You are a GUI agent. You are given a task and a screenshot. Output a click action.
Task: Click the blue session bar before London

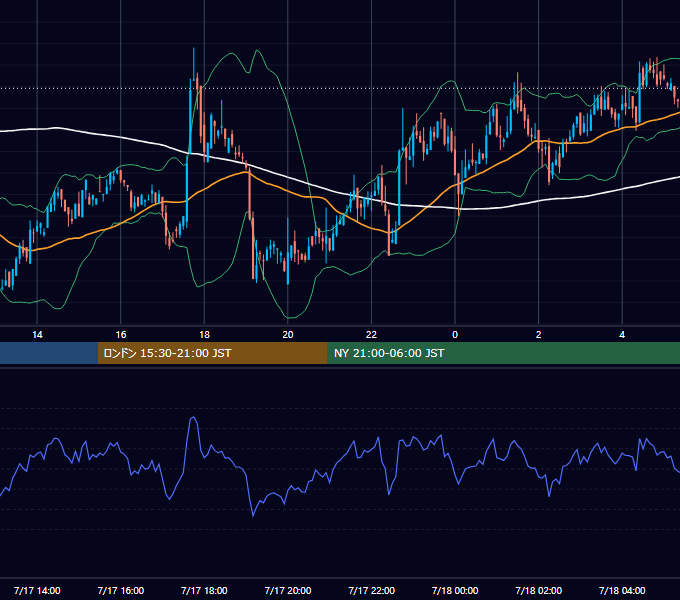[x=49, y=353]
